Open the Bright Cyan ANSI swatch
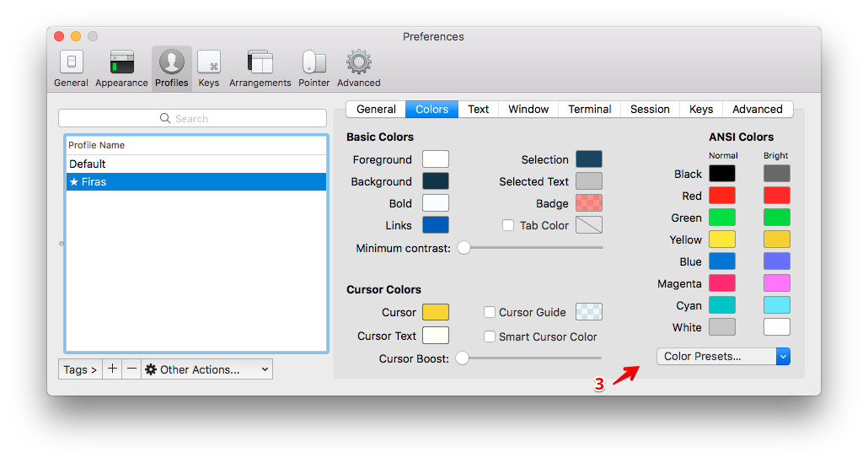The image size is (868, 463). [x=777, y=304]
